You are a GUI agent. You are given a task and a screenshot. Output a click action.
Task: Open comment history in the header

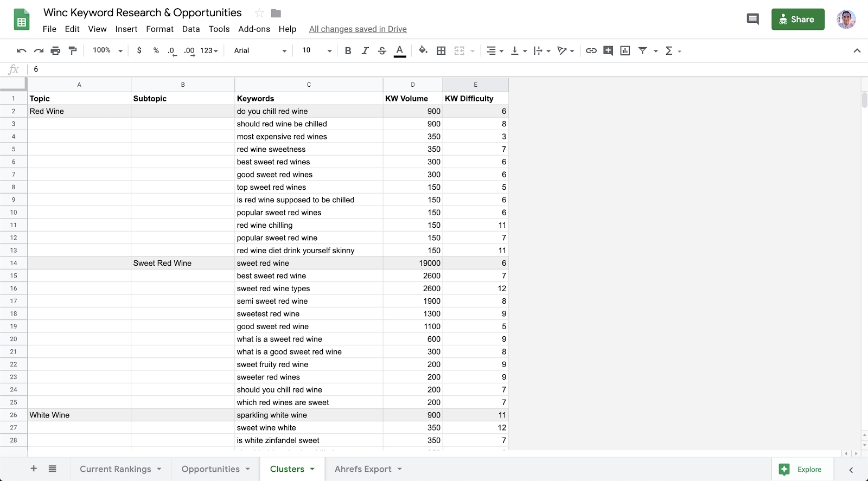pos(753,20)
